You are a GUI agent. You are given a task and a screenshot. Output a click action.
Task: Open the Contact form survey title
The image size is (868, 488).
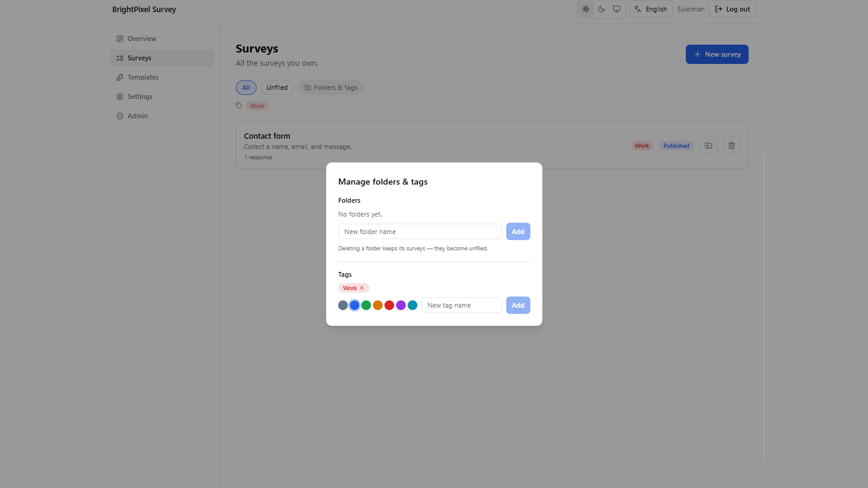(267, 136)
